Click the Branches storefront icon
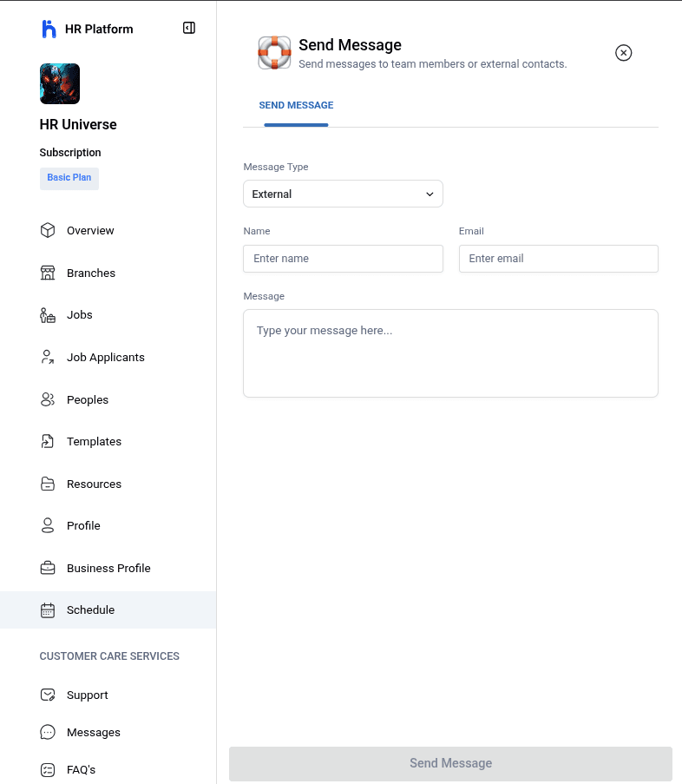This screenshot has width=682, height=784. point(48,273)
